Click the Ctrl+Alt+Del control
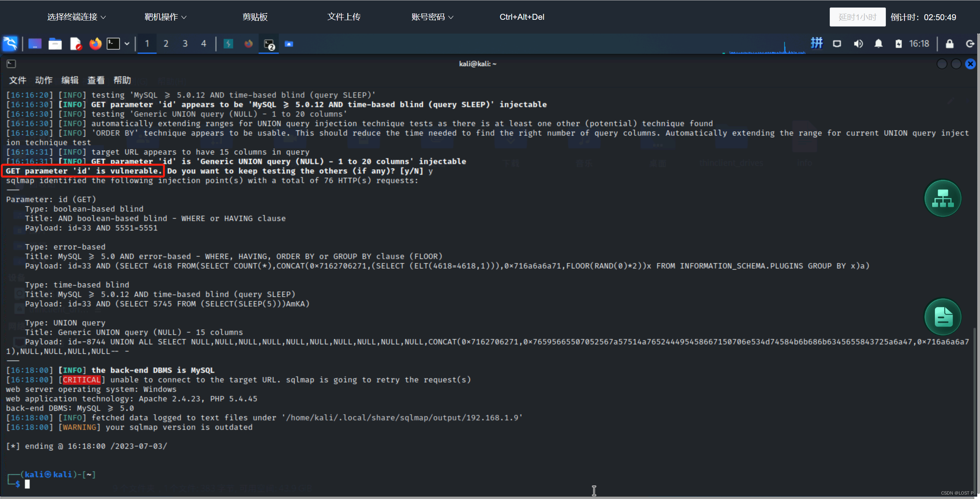980x499 pixels. click(522, 17)
